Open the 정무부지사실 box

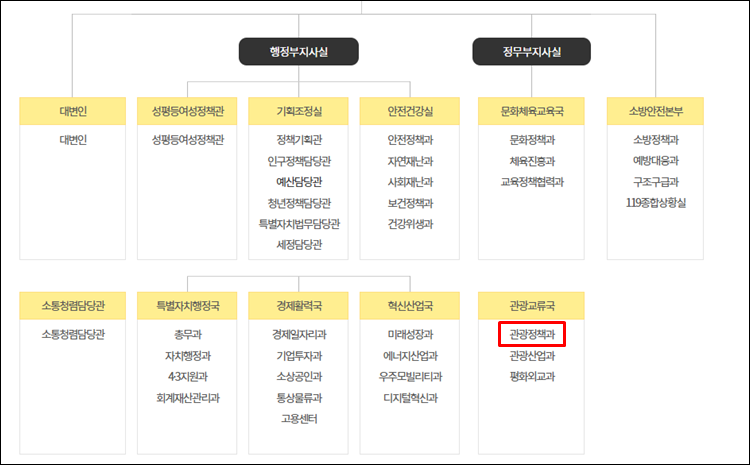point(531,52)
